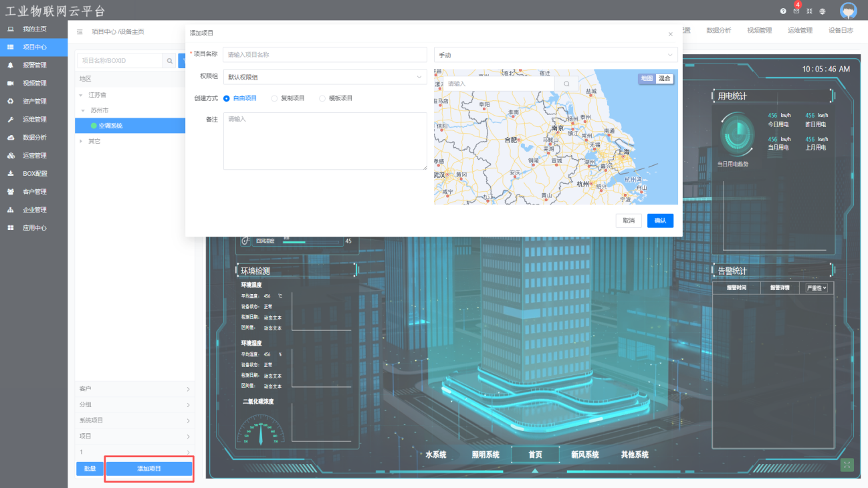Click the globe language icon
Image resolution: width=868 pixels, height=488 pixels.
tap(823, 11)
